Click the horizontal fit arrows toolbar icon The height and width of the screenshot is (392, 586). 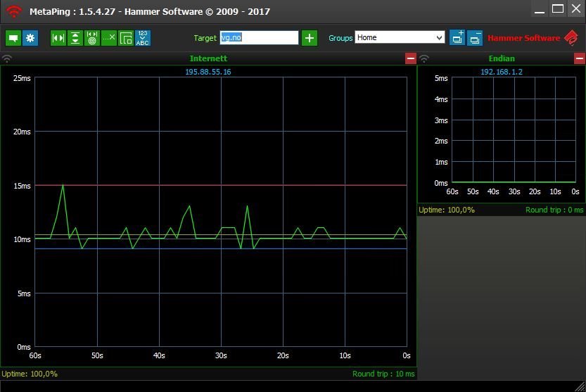58,38
